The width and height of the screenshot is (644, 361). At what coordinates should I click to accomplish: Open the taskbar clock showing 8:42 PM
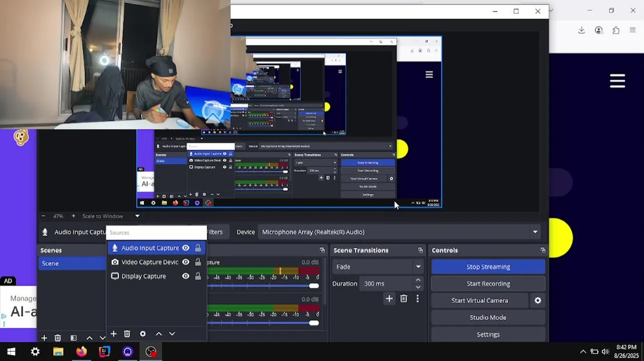pyautogui.click(x=626, y=351)
